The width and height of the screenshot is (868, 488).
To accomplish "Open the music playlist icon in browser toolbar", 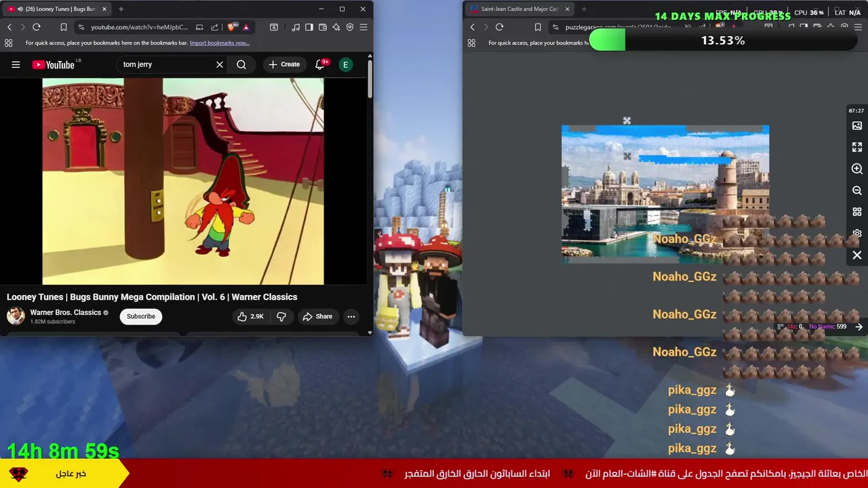I will click(296, 27).
